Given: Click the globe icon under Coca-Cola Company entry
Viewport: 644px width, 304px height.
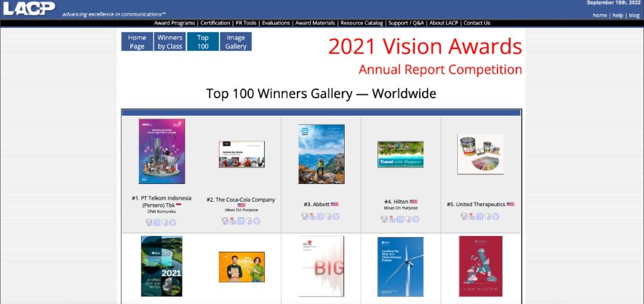Looking at the screenshot, I should [257, 221].
